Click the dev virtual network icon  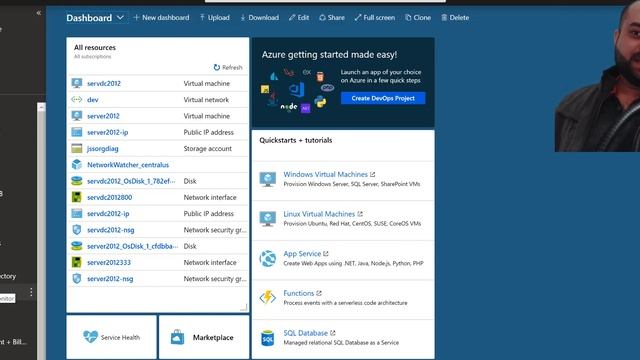pos(77,100)
